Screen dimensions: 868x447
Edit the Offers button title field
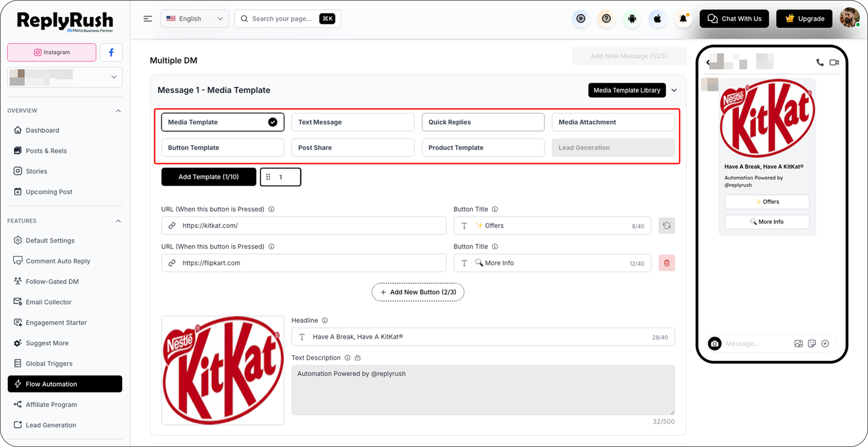(x=552, y=226)
